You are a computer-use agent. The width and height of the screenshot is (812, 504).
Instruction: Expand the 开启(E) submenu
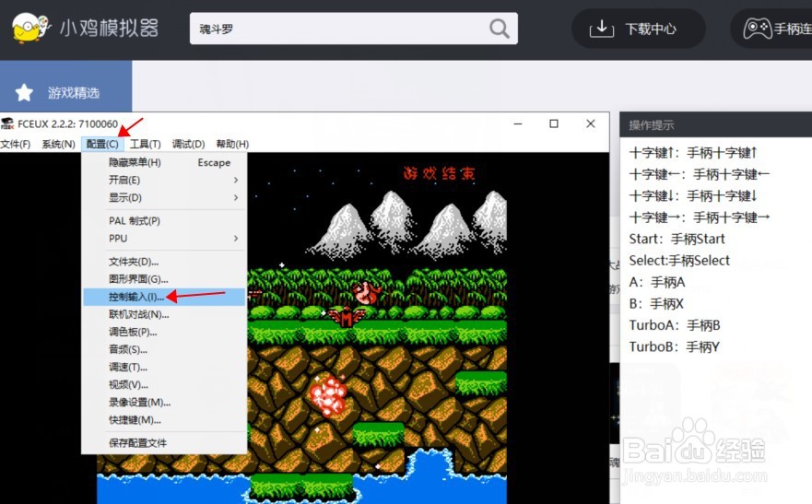pyautogui.click(x=164, y=180)
